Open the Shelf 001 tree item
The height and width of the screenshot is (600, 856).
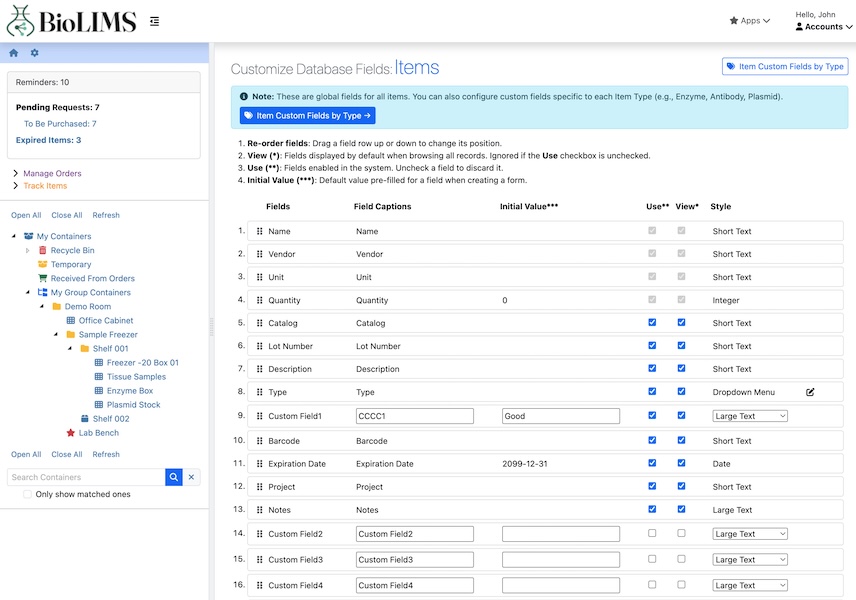tap(110, 348)
